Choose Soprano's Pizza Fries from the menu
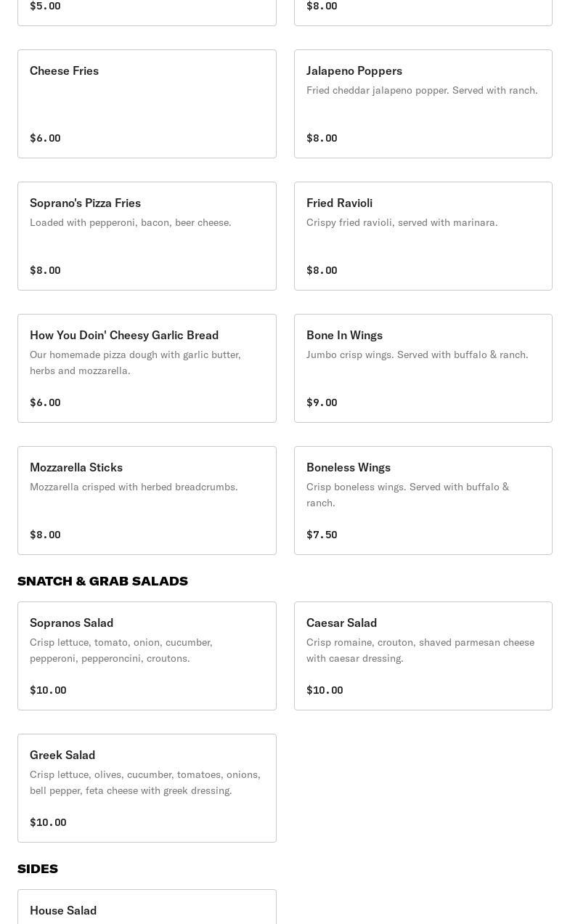Viewport: 570px width, 924px height. 147,235
